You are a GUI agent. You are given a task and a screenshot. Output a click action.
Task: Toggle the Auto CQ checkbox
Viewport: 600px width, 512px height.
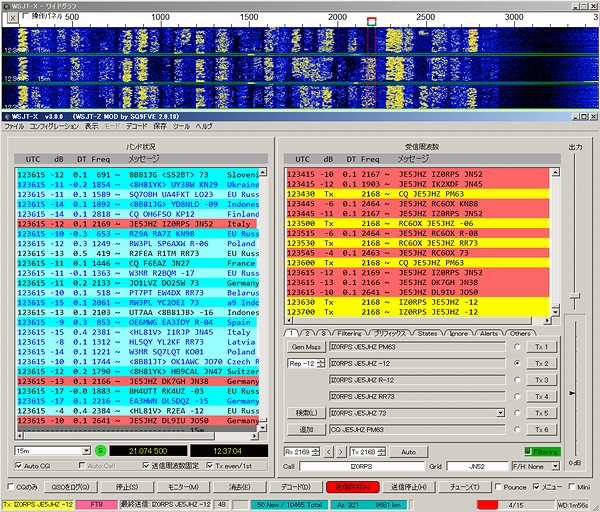click(x=18, y=466)
